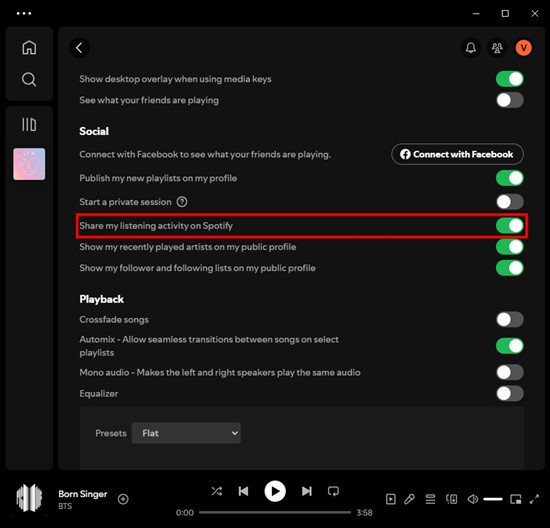The height and width of the screenshot is (528, 550).
Task: Hide follower and following lists toggle
Action: click(510, 268)
